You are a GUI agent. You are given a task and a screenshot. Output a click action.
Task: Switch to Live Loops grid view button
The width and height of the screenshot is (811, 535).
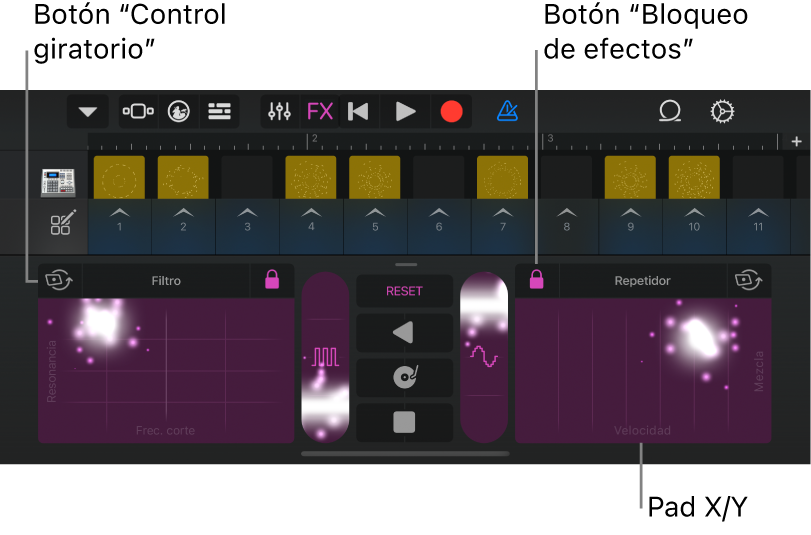click(138, 111)
